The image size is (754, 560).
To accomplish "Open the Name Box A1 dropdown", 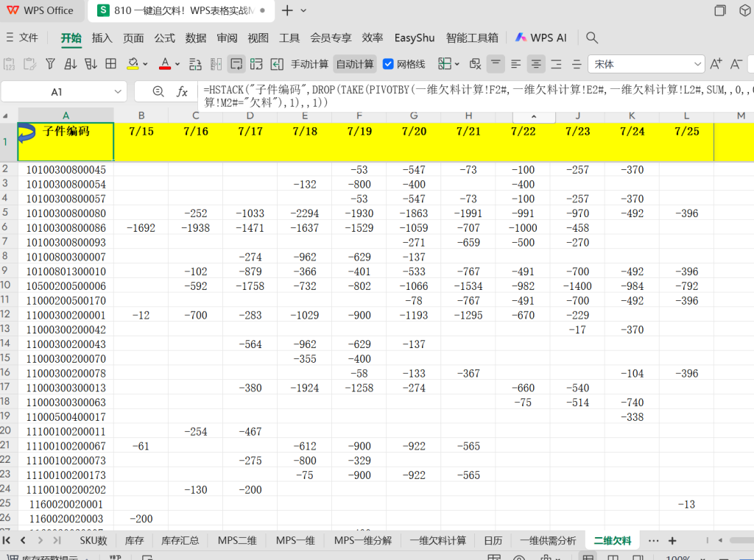I will coord(117,91).
